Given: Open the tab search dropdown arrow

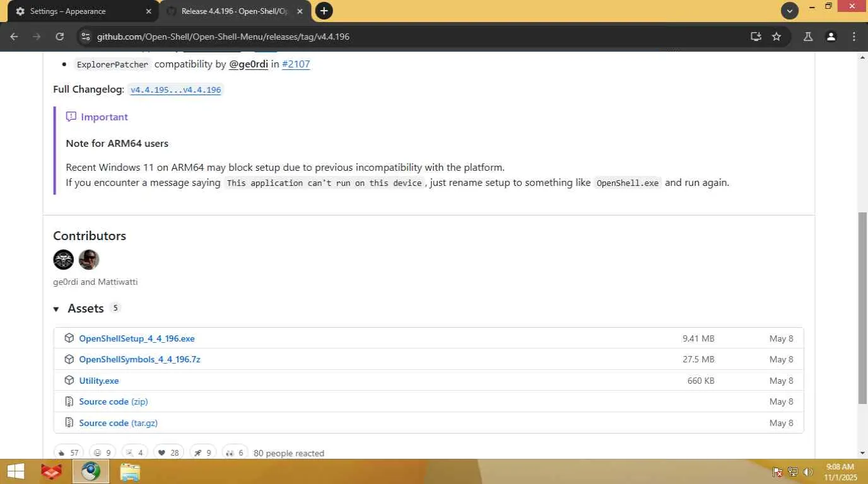Looking at the screenshot, I should coord(790,11).
